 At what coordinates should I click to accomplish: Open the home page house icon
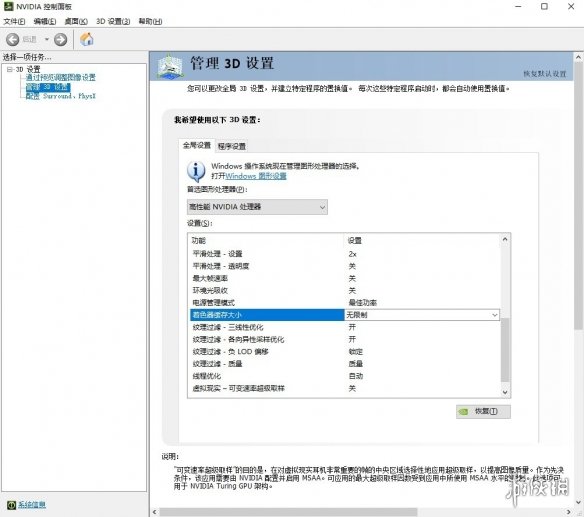pos(87,39)
